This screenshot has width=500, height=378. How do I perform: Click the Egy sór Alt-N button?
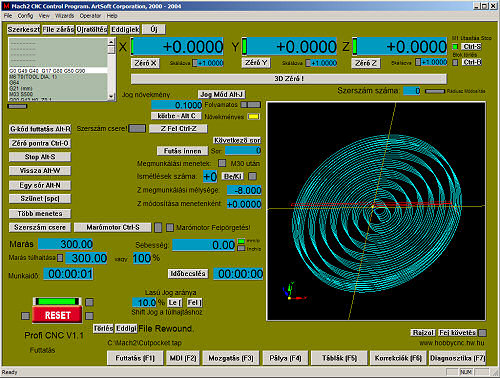(40, 185)
